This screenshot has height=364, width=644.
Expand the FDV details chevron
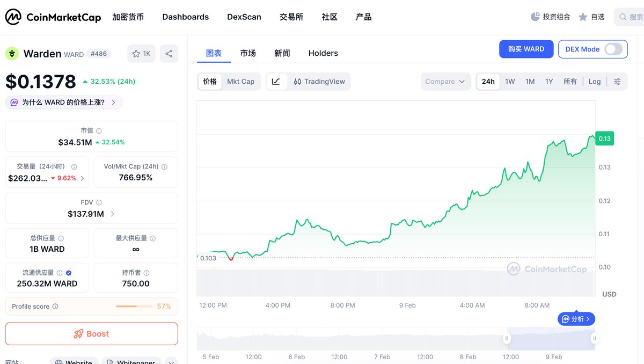pyautogui.click(x=112, y=214)
